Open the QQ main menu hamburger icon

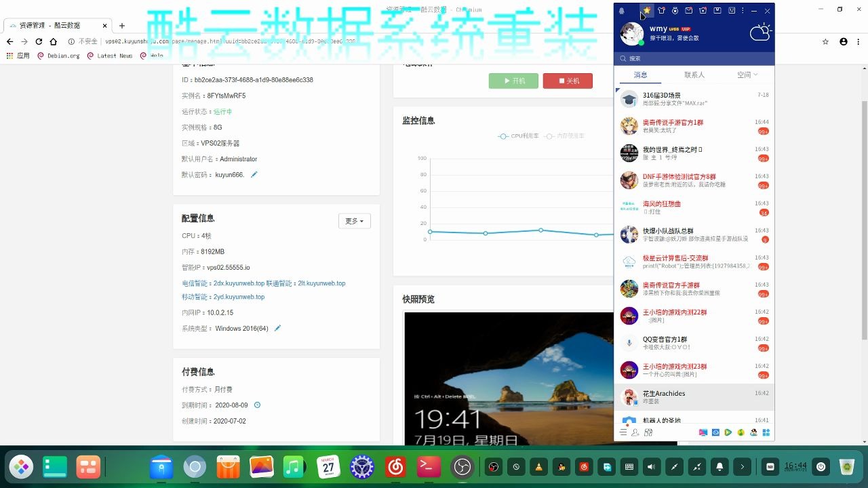623,432
